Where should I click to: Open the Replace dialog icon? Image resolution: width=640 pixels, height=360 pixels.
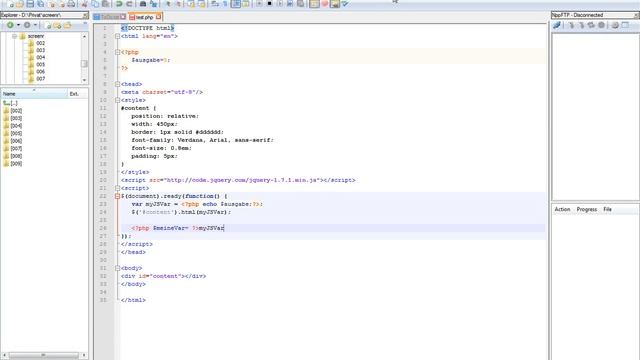(x=153, y=4)
